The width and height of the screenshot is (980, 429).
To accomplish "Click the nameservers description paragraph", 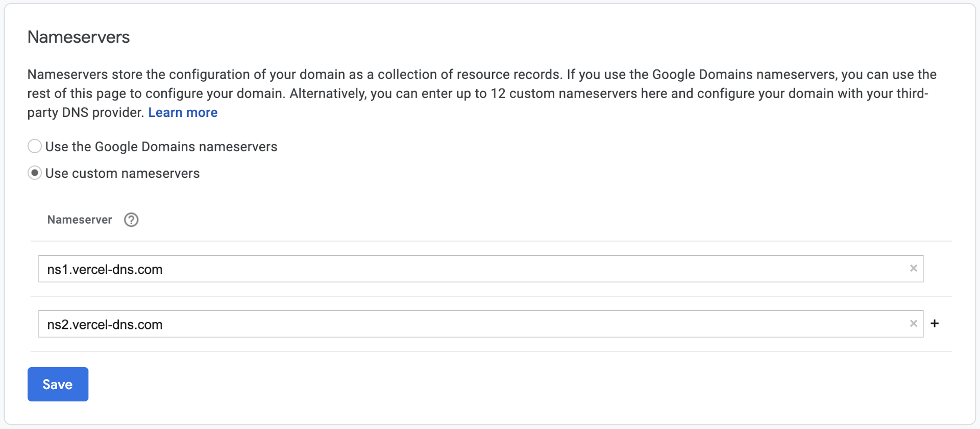I will pos(482,93).
